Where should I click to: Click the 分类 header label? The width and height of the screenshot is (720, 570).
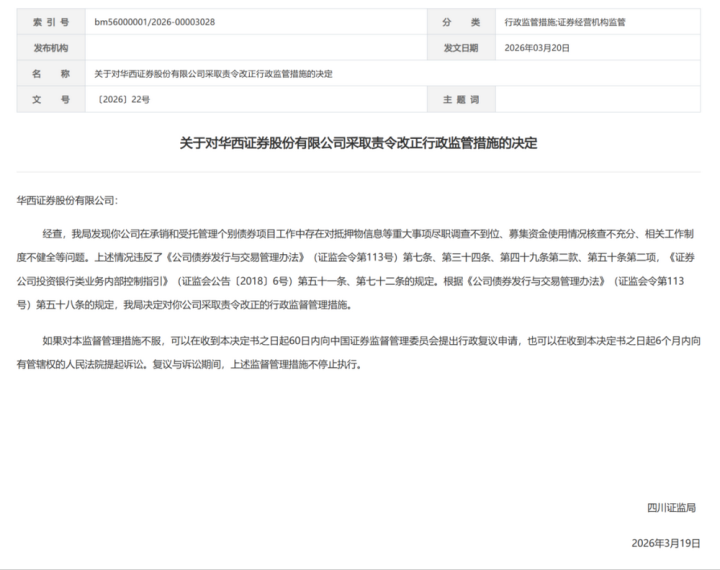tap(461, 22)
